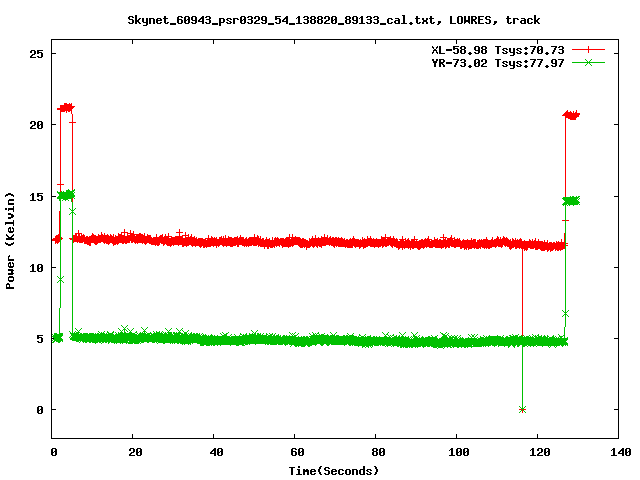Click the x-axis tick label 60
Viewport: 640px width, 480px height.
pos(297,452)
